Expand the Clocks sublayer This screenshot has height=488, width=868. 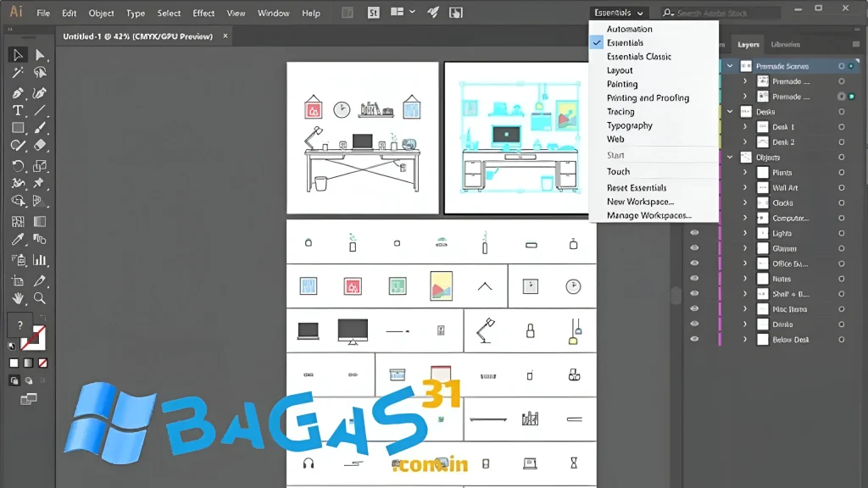click(745, 203)
